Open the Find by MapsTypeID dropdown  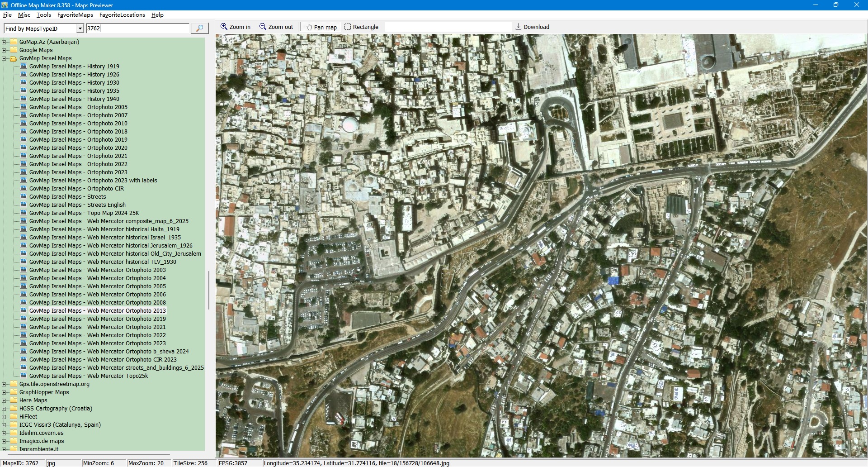(x=80, y=29)
